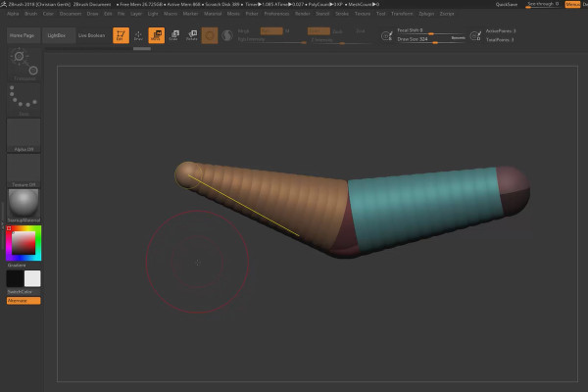Click the Focal Shift slider
Viewport: 588px width, 392px height.
pos(431,31)
